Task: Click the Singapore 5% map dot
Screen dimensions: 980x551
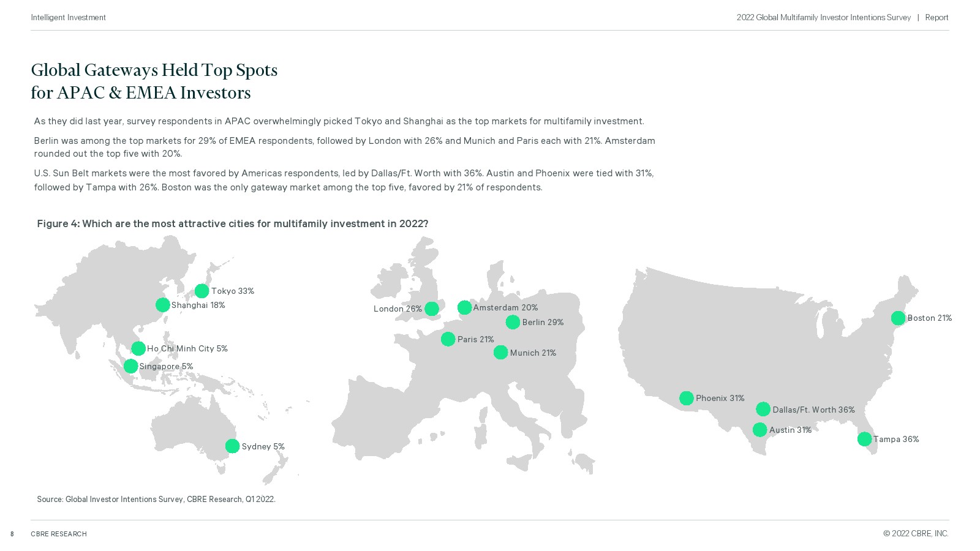Action: [x=130, y=366]
